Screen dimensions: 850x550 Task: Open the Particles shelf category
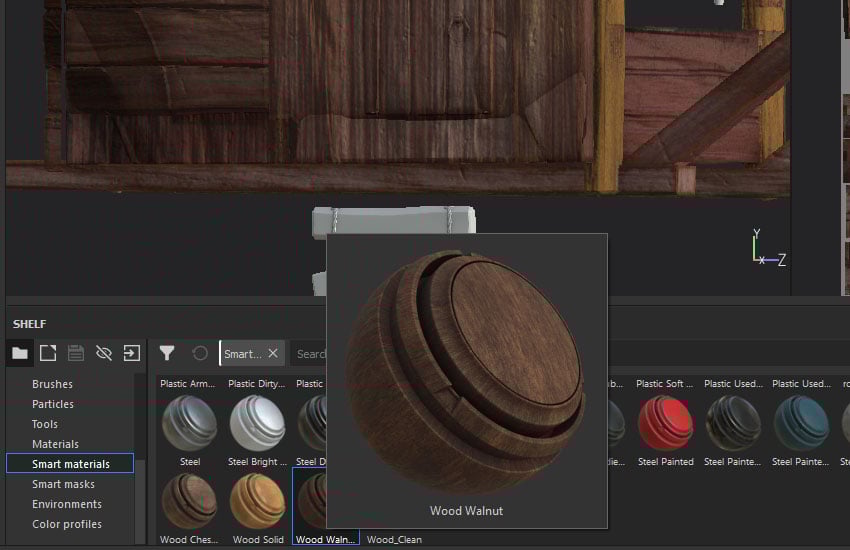click(53, 404)
